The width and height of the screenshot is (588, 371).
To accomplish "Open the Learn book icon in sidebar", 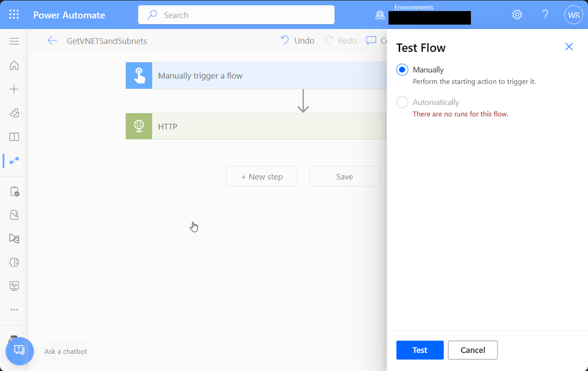I will [x=14, y=137].
